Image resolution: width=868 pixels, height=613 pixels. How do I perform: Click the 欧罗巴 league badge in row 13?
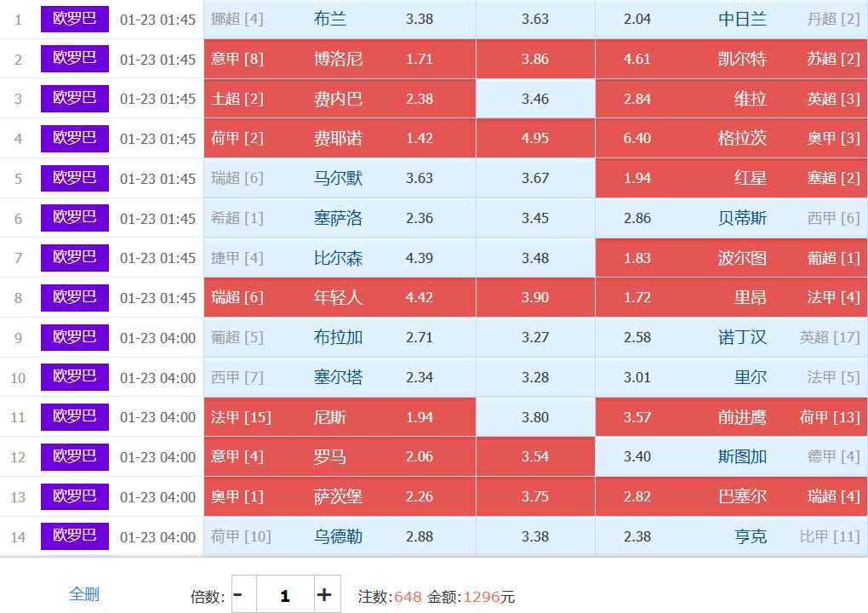[75, 496]
